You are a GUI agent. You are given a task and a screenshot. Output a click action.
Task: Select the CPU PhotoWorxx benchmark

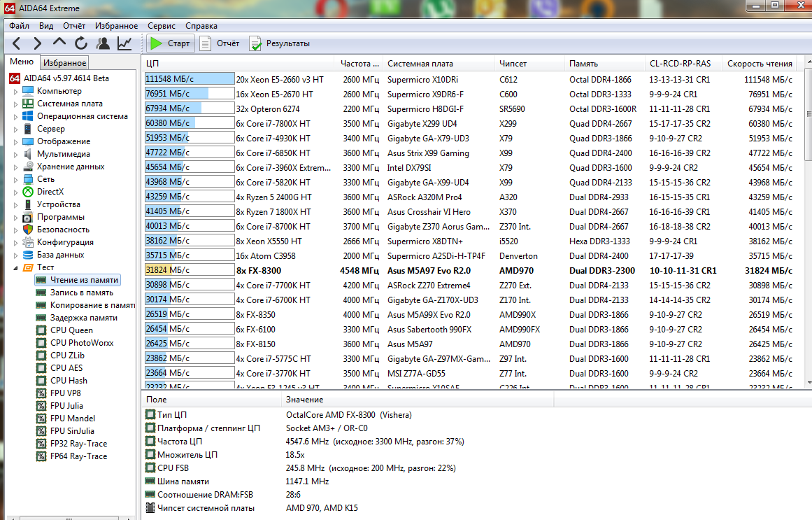75,343
